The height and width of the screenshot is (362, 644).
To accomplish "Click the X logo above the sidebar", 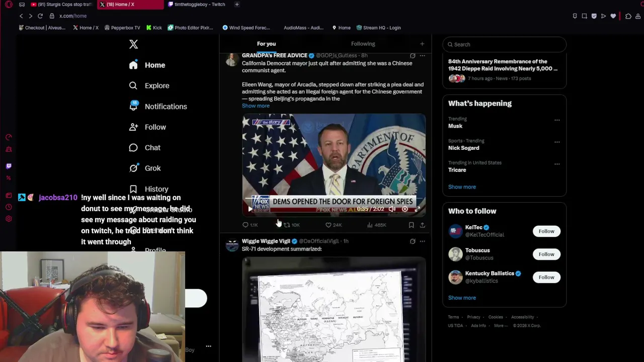I will pos(133,44).
